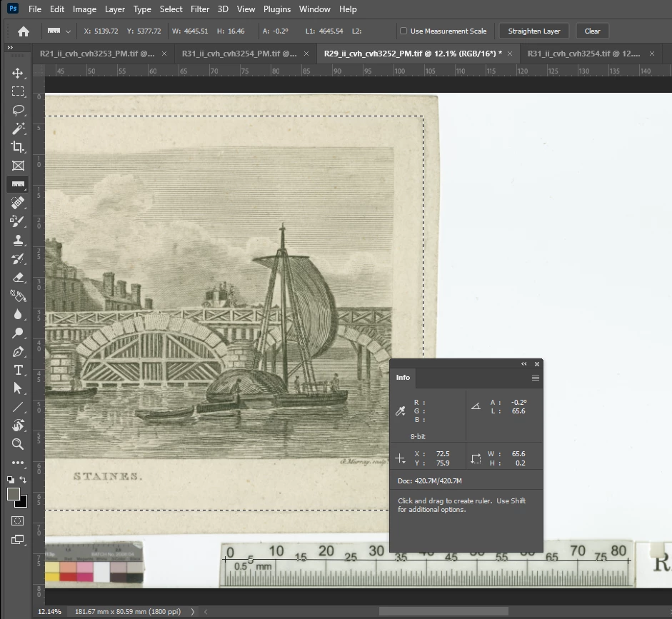Open the File menu
Screen dimensions: 672x619
pyautogui.click(x=35, y=9)
